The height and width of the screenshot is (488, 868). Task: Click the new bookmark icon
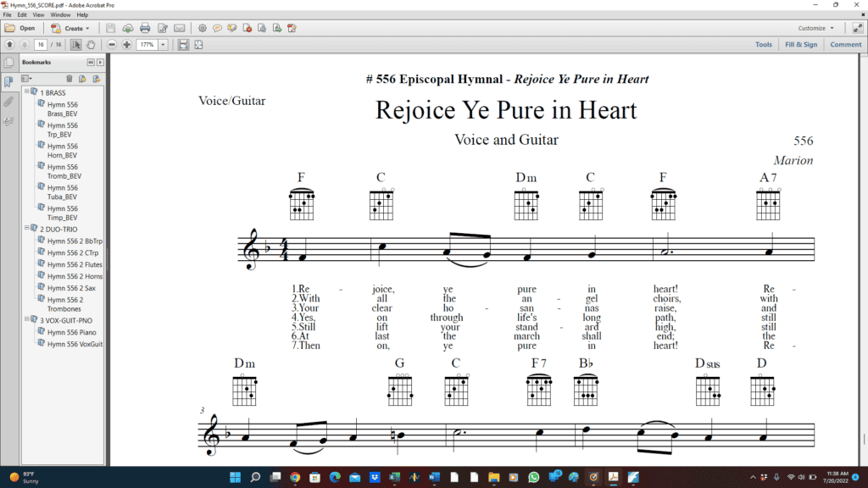click(x=82, y=79)
